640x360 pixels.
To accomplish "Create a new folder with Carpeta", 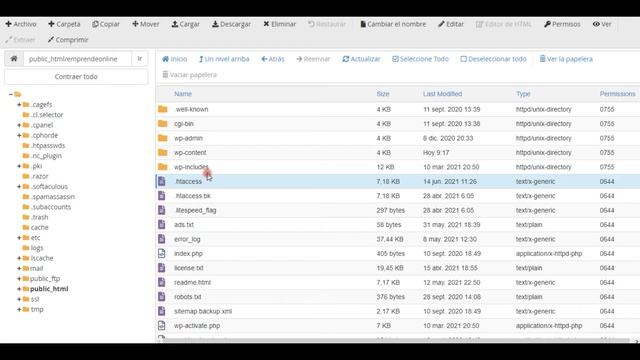I will (x=64, y=24).
